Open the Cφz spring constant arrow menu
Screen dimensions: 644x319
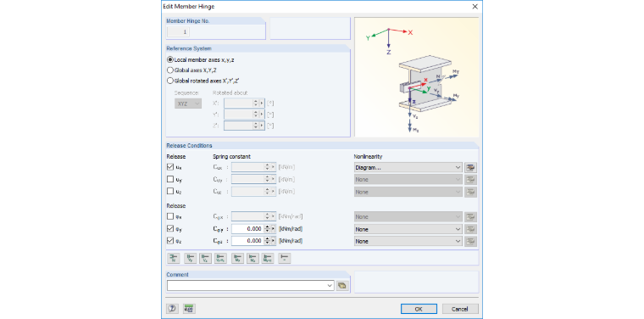(274, 241)
